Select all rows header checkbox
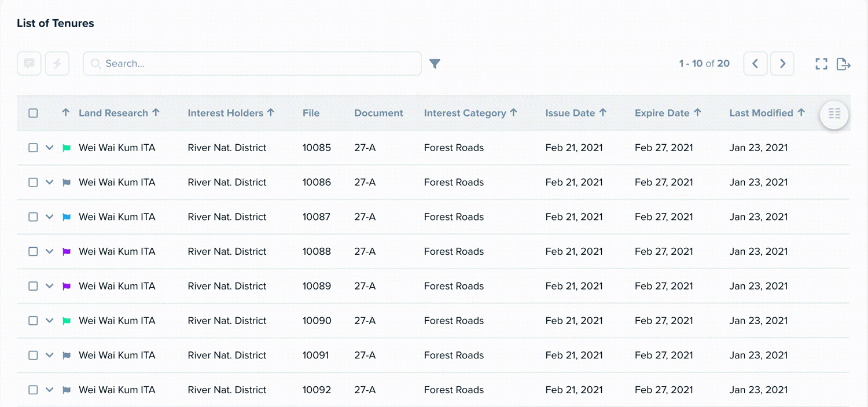 click(x=33, y=113)
